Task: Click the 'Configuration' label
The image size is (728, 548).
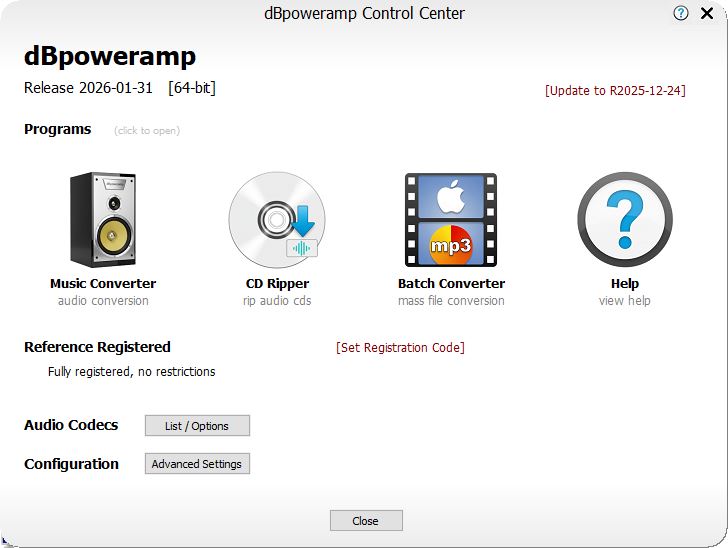Action: [72, 464]
